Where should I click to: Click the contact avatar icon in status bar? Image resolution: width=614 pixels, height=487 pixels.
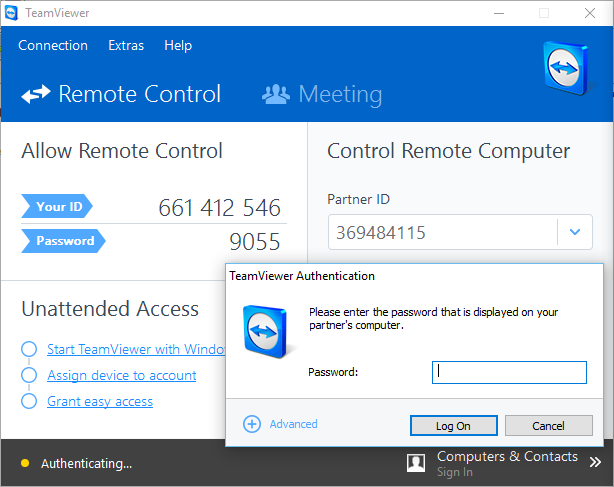tap(416, 463)
